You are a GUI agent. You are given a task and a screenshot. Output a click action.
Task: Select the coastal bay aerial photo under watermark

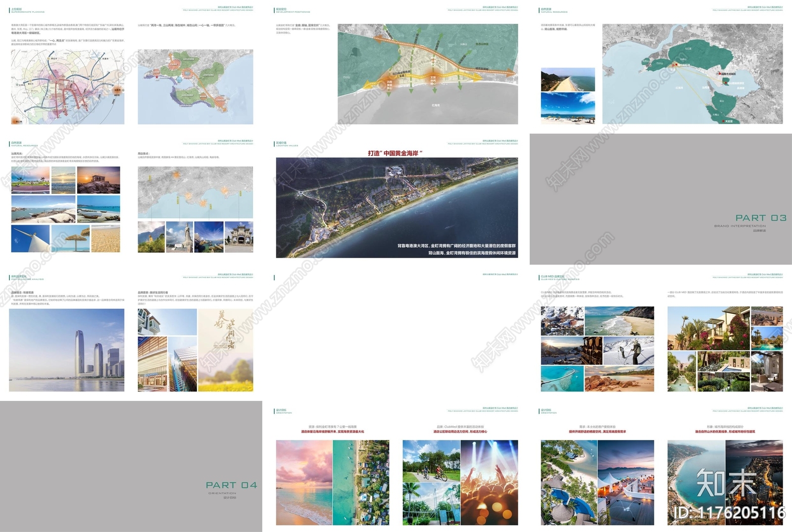pyautogui.click(x=696, y=483)
